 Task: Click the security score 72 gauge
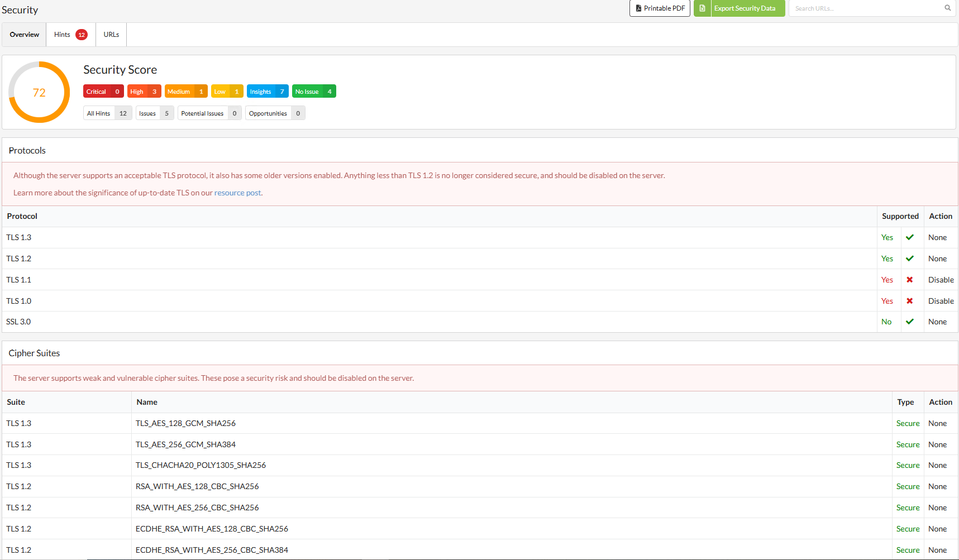pyautogui.click(x=39, y=92)
